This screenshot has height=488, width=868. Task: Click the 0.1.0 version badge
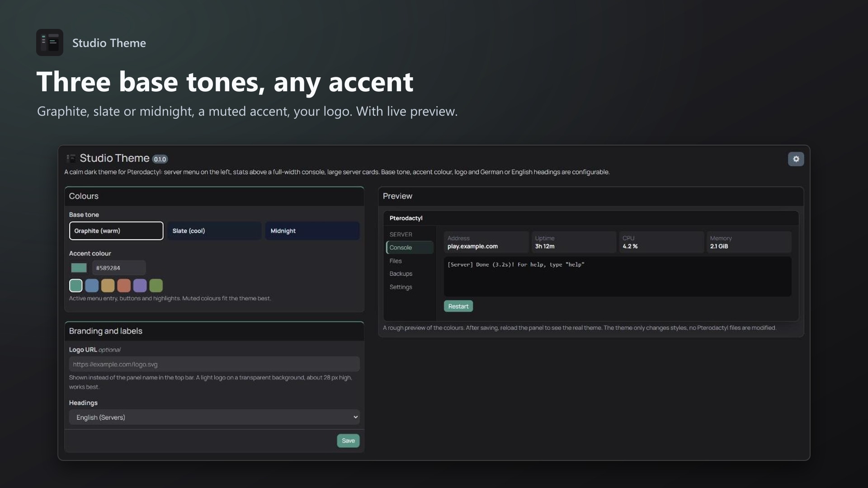(160, 159)
